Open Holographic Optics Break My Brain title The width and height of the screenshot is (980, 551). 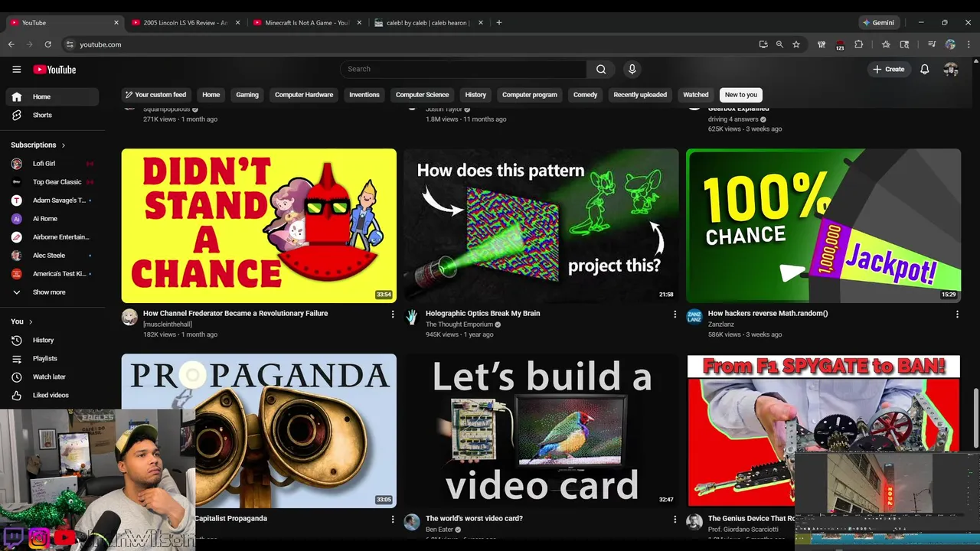482,313
